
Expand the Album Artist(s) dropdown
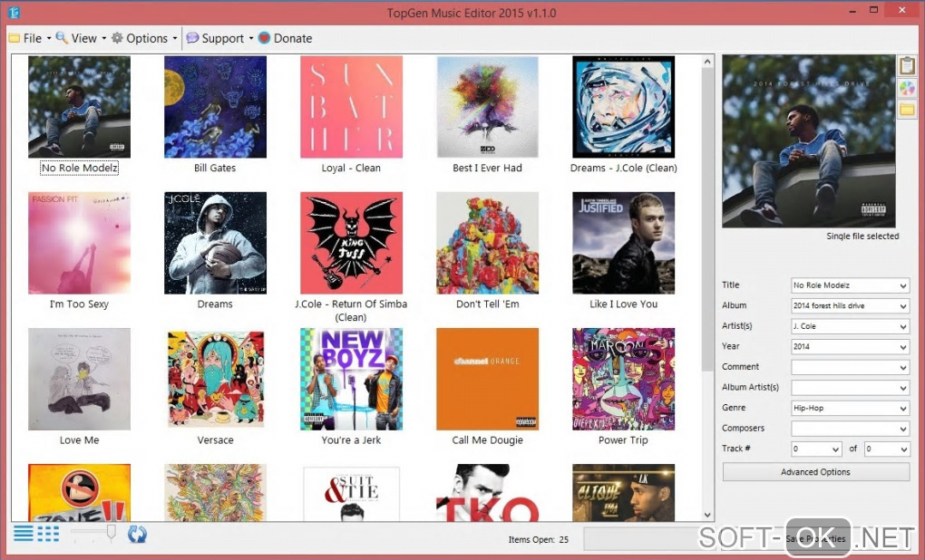tap(903, 388)
